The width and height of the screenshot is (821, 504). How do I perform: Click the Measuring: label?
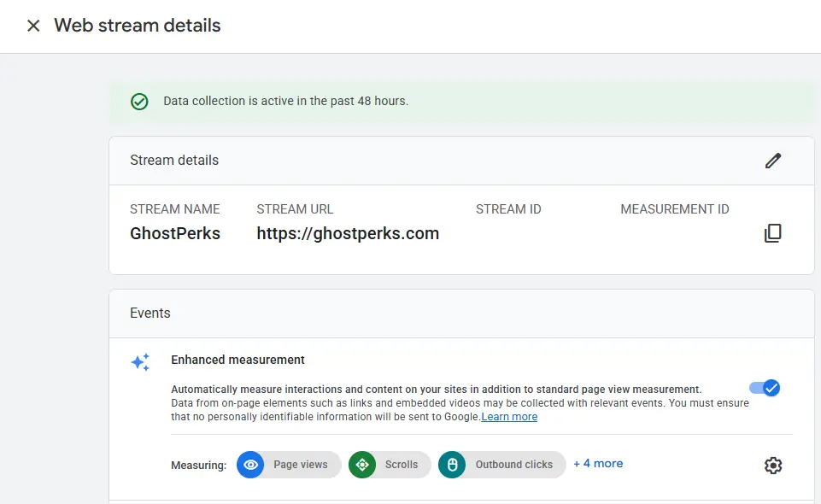pos(198,466)
